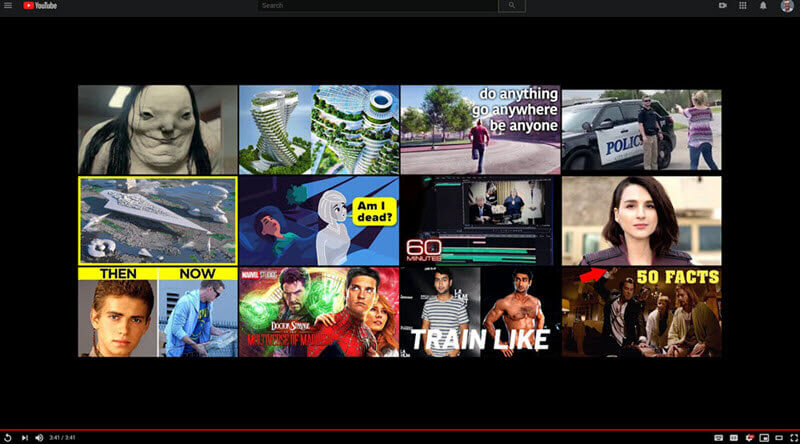Open the 50 FACTS video thumbnail
This screenshot has width=800, height=444.
tap(641, 312)
